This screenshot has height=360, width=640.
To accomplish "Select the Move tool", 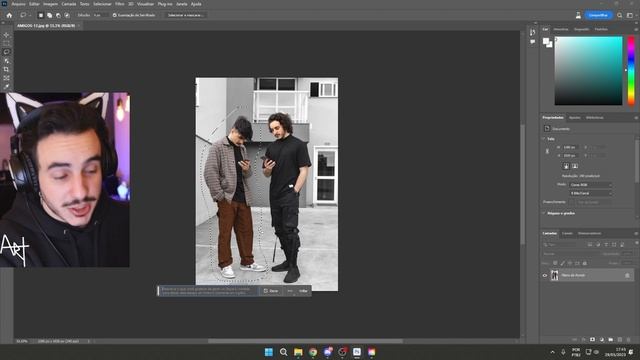I will [6, 35].
